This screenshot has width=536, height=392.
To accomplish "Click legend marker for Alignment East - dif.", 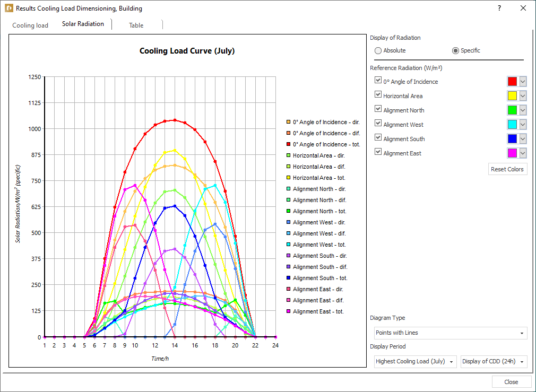I will tap(288, 300).
